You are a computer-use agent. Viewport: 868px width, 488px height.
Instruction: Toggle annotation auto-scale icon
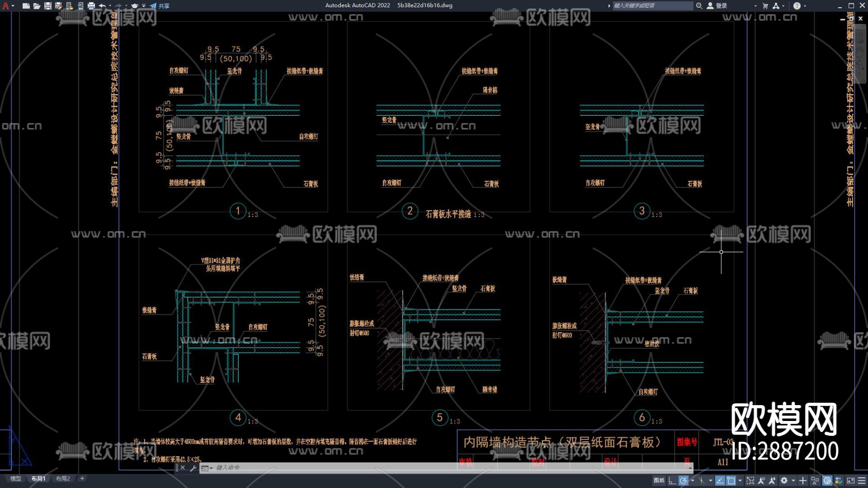(773, 480)
